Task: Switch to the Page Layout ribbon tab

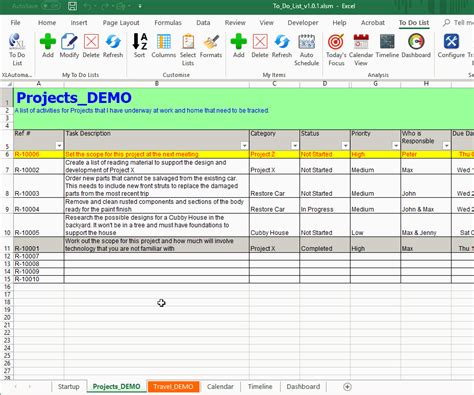Action: click(x=121, y=23)
